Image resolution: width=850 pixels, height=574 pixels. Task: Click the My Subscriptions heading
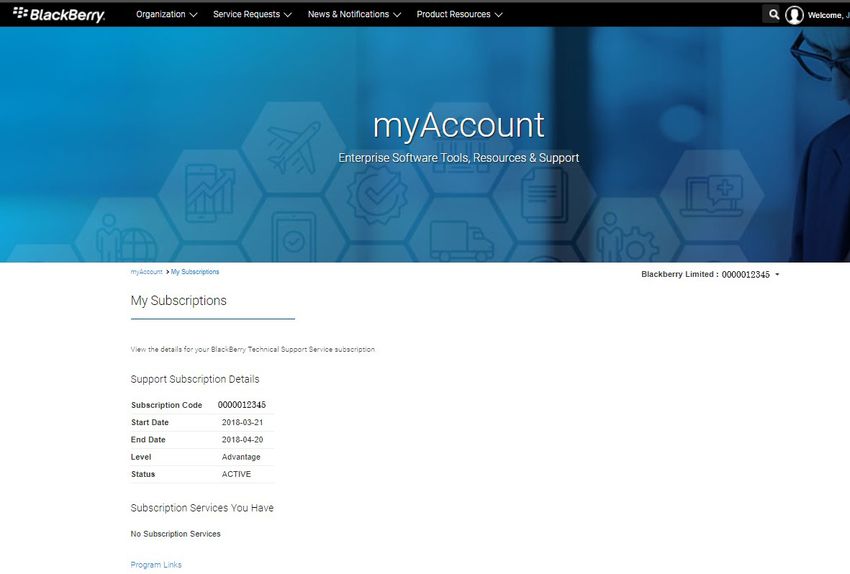(x=178, y=300)
